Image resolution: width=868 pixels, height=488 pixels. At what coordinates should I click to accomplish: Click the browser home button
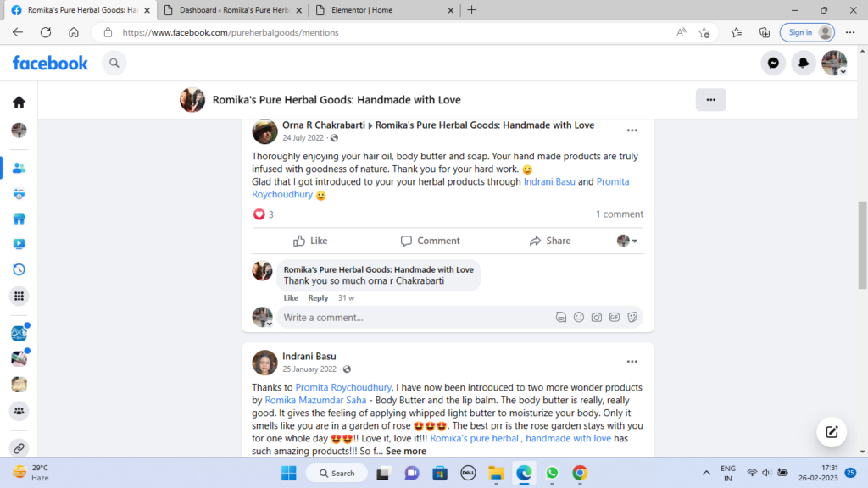tap(73, 33)
